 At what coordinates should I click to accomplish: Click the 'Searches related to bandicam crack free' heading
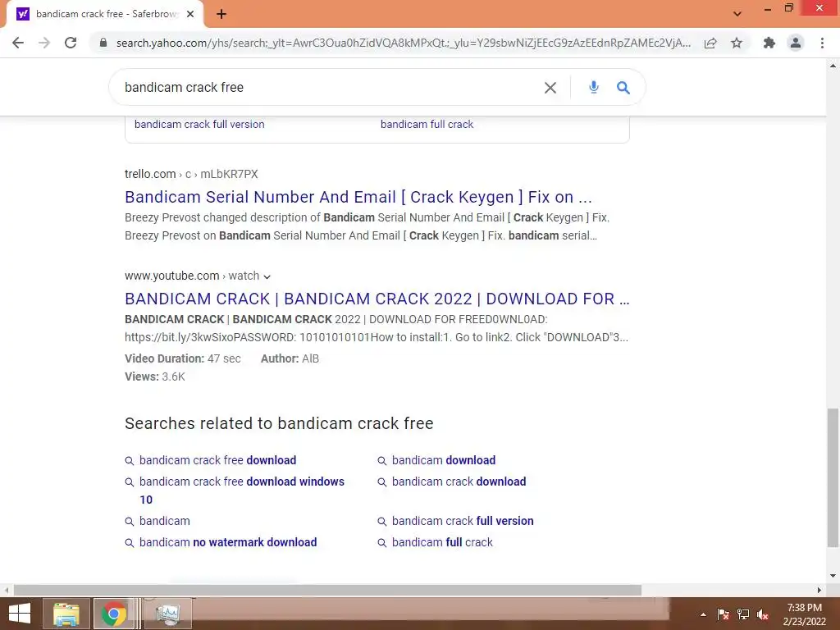click(279, 423)
